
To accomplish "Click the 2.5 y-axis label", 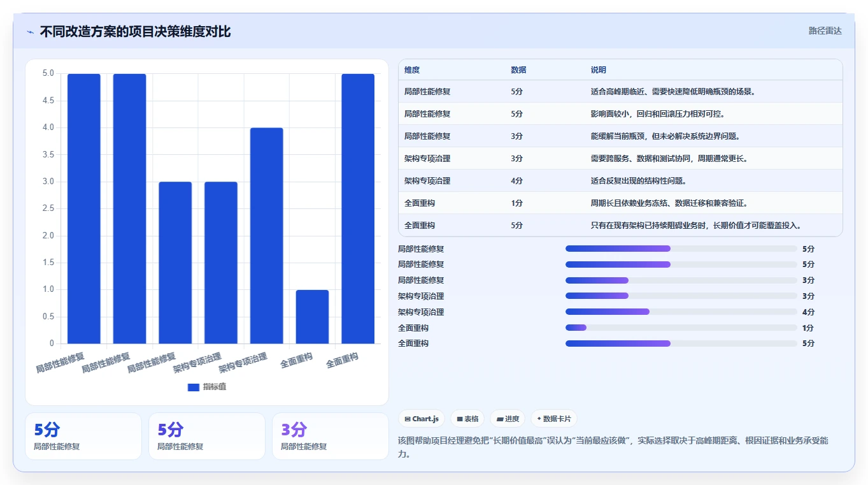I will point(48,208).
